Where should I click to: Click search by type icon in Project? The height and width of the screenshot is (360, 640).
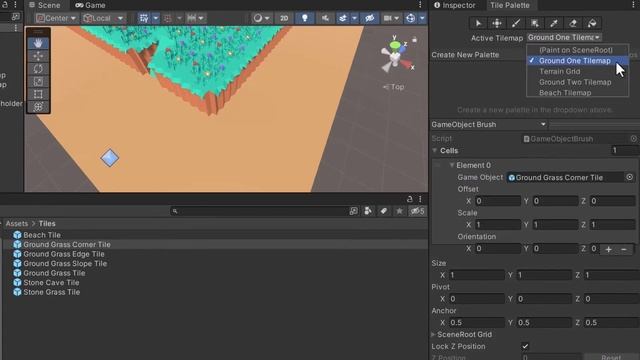368,211
